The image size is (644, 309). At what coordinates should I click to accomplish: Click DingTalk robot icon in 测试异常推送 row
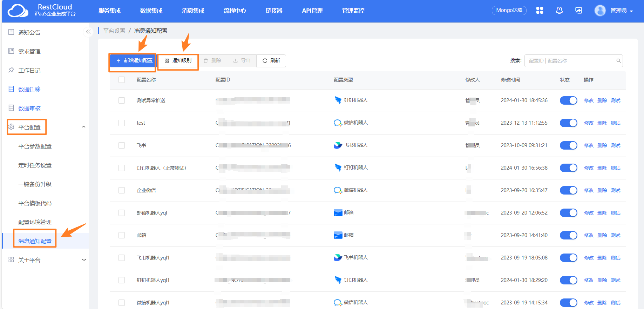[x=338, y=100]
